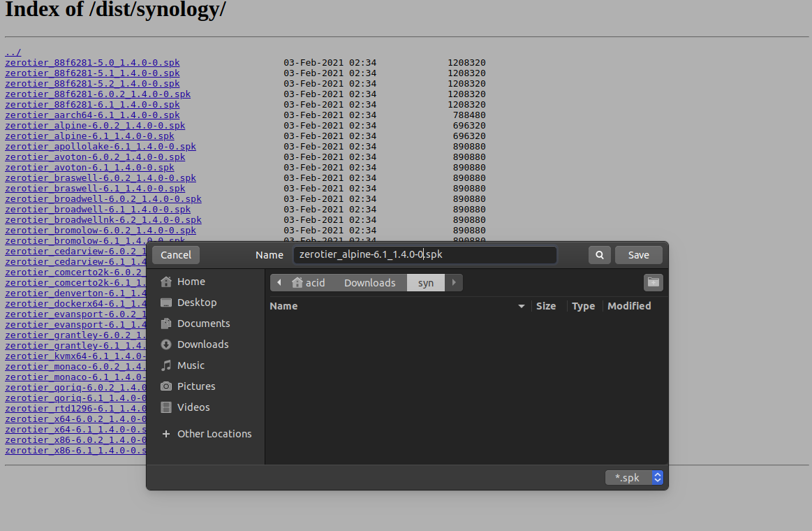The image size is (812, 531).
Task: Toggle sort order arrow on Name column
Action: tap(522, 306)
